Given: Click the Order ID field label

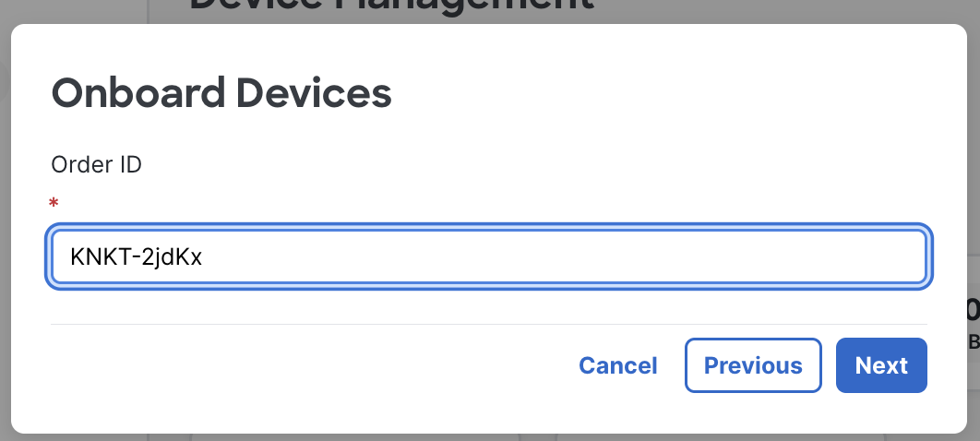Looking at the screenshot, I should point(96,164).
